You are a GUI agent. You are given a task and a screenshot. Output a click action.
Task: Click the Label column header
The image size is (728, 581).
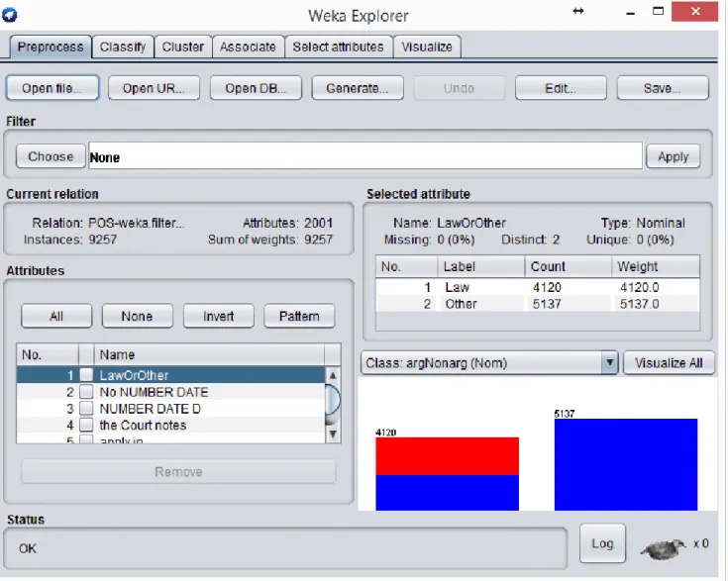pos(481,266)
